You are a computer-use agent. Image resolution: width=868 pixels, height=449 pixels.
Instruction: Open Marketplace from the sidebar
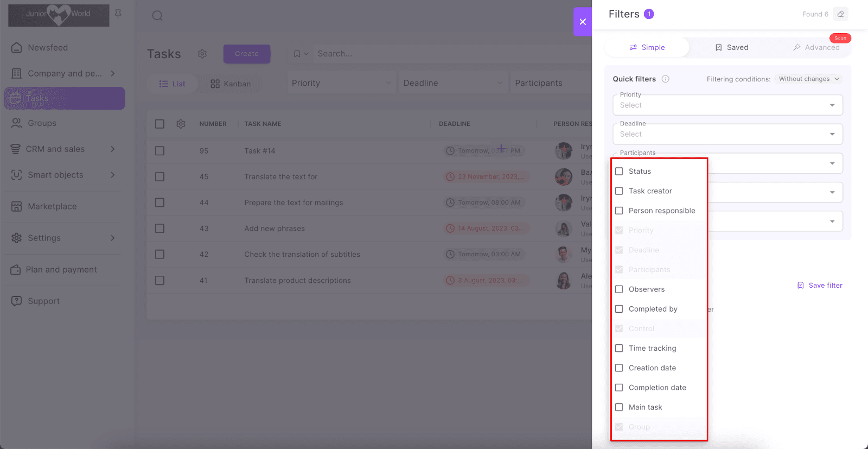[52, 206]
